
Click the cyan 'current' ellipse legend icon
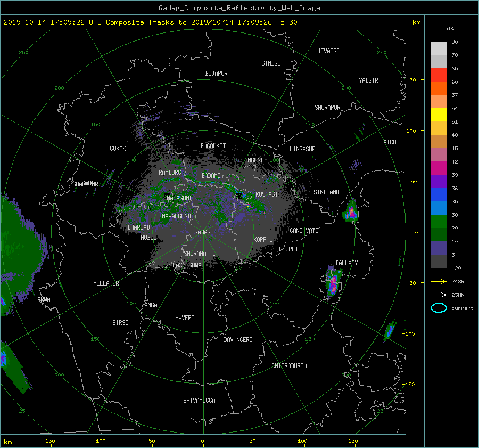(x=439, y=308)
